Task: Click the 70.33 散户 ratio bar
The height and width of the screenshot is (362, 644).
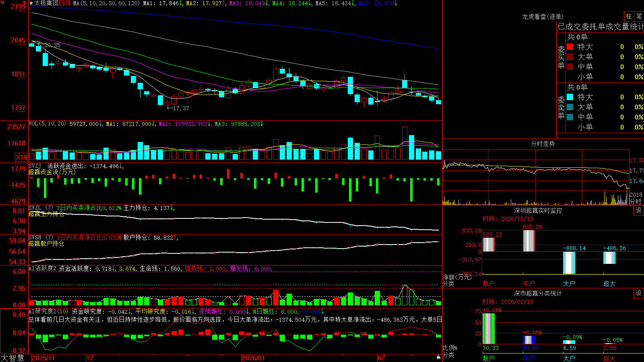Action: (x=489, y=329)
